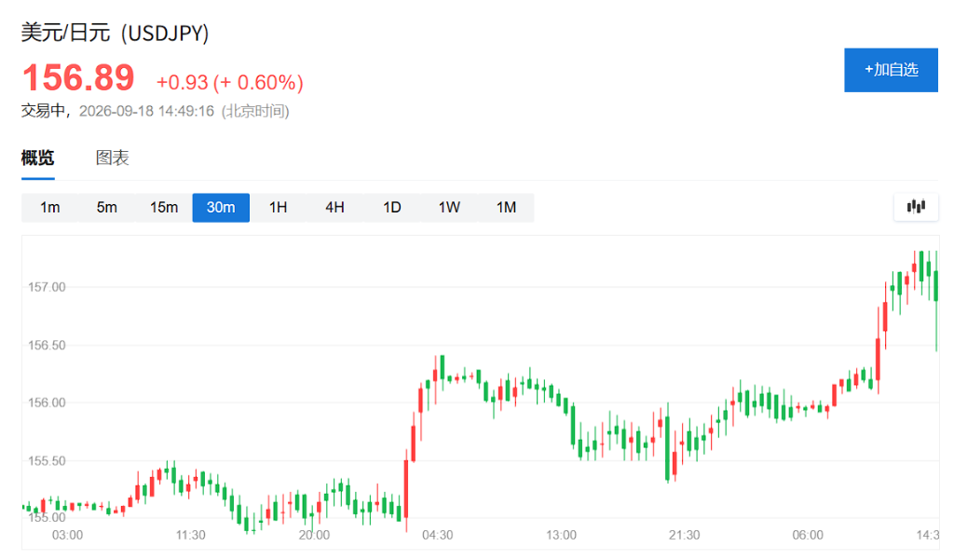Click the 04:30 time axis label
954x560 pixels.
[x=438, y=535]
